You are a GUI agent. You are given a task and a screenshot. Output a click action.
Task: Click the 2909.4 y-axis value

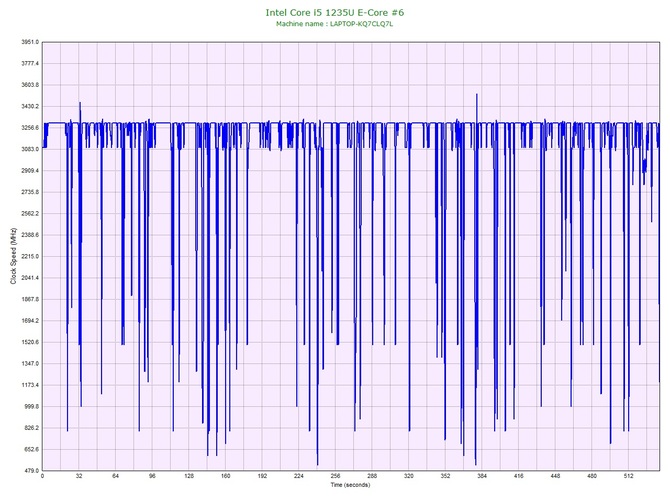pos(30,171)
